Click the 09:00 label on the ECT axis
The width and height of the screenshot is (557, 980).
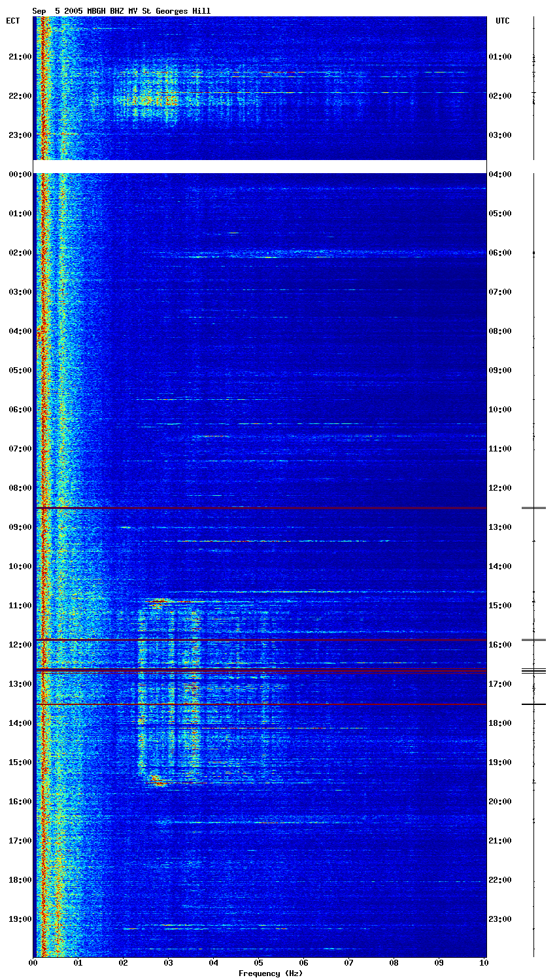pos(20,527)
